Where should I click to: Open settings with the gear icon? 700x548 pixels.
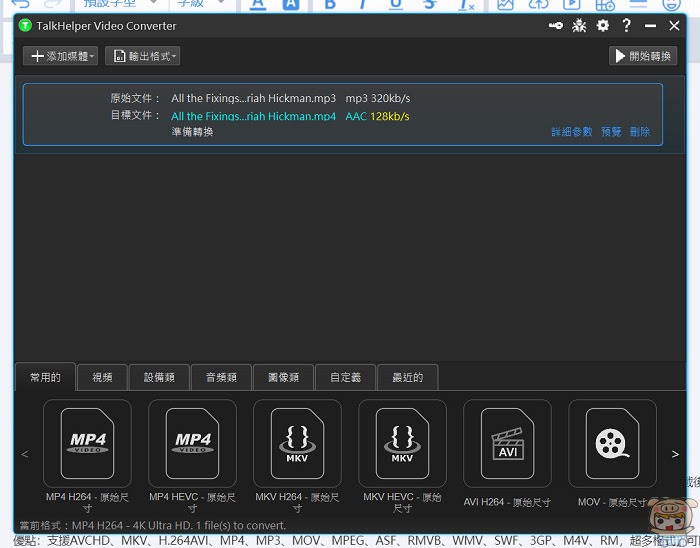point(603,25)
